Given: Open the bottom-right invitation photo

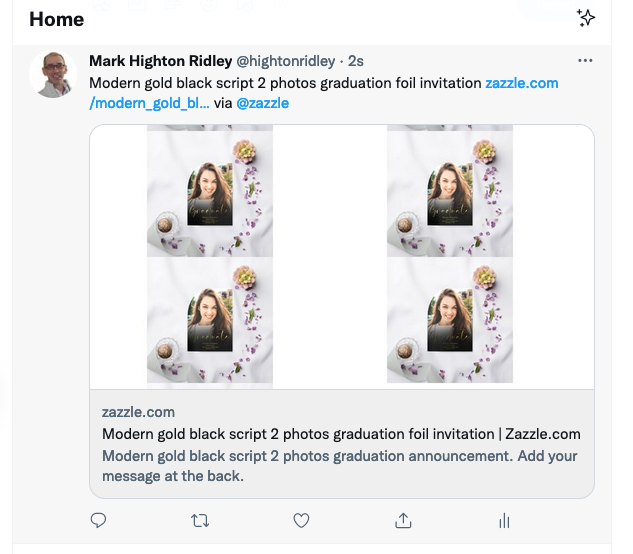Looking at the screenshot, I should [x=450, y=320].
